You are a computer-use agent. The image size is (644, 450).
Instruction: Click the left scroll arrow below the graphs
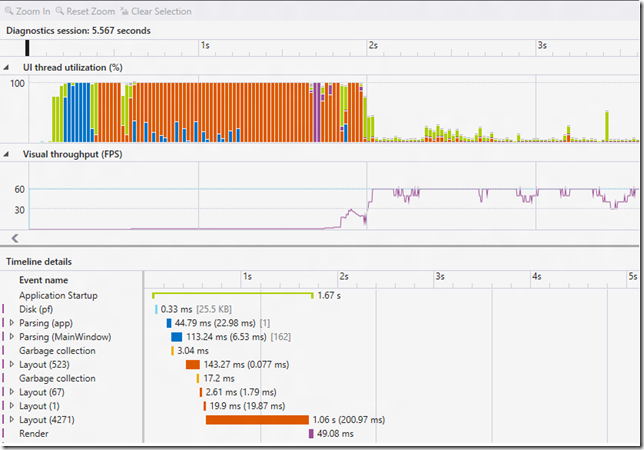[15, 238]
